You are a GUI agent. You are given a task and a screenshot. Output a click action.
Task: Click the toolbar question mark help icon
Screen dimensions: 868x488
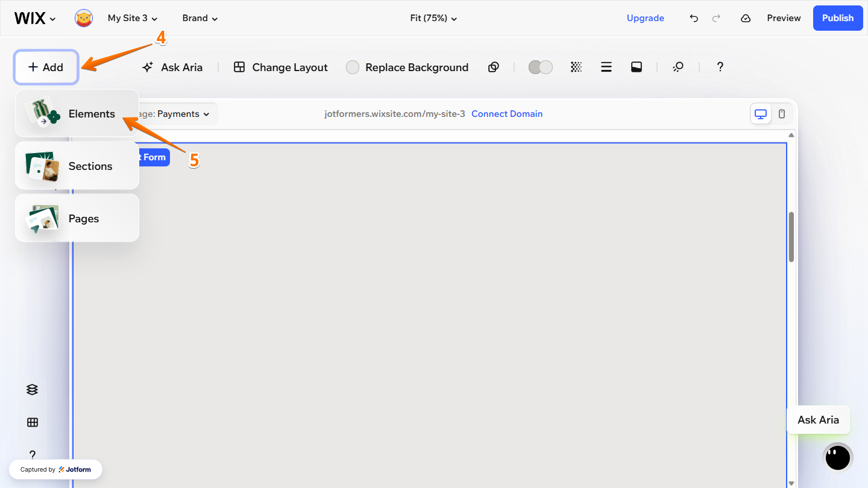pos(720,67)
